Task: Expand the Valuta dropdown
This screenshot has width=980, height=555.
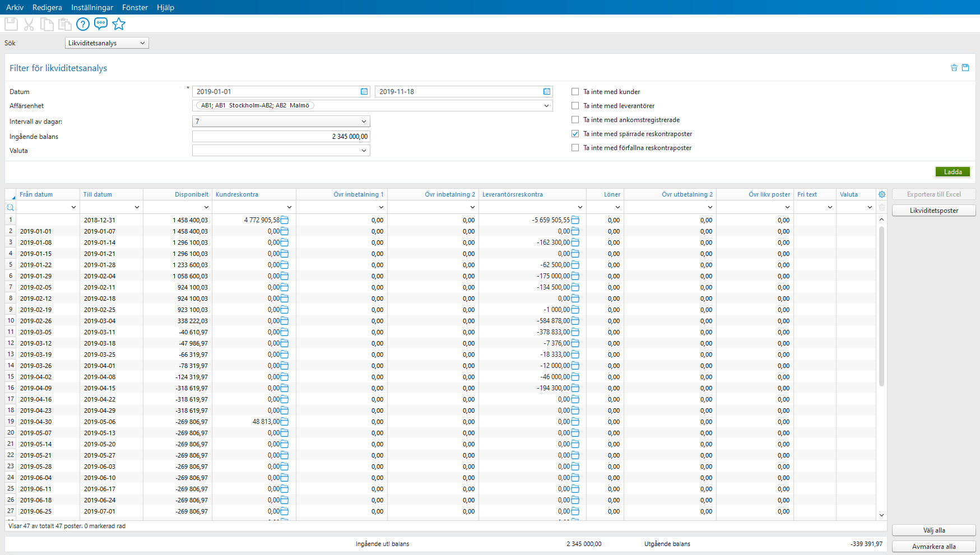Action: point(364,150)
